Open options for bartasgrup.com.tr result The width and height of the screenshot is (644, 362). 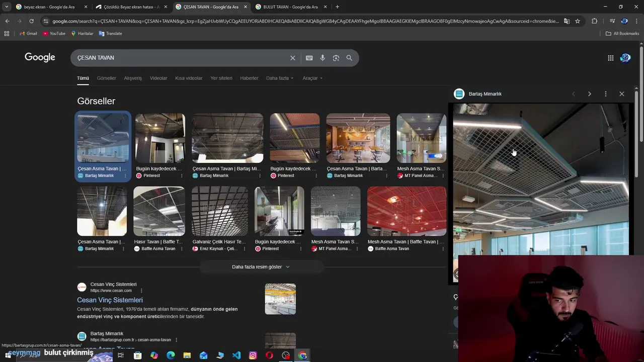(176, 340)
